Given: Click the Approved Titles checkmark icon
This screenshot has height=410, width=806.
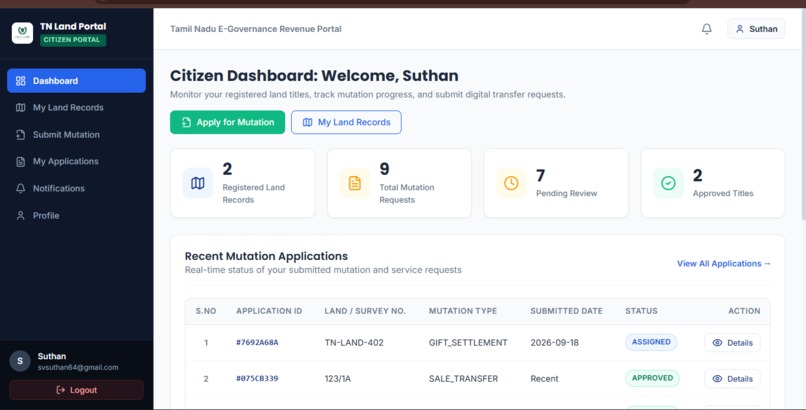Looking at the screenshot, I should point(668,183).
